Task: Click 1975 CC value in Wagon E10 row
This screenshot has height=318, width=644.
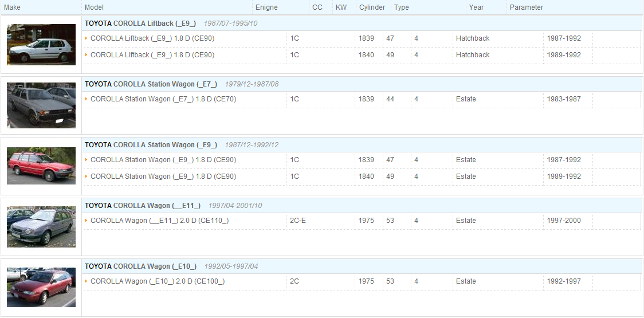Action: click(x=366, y=281)
